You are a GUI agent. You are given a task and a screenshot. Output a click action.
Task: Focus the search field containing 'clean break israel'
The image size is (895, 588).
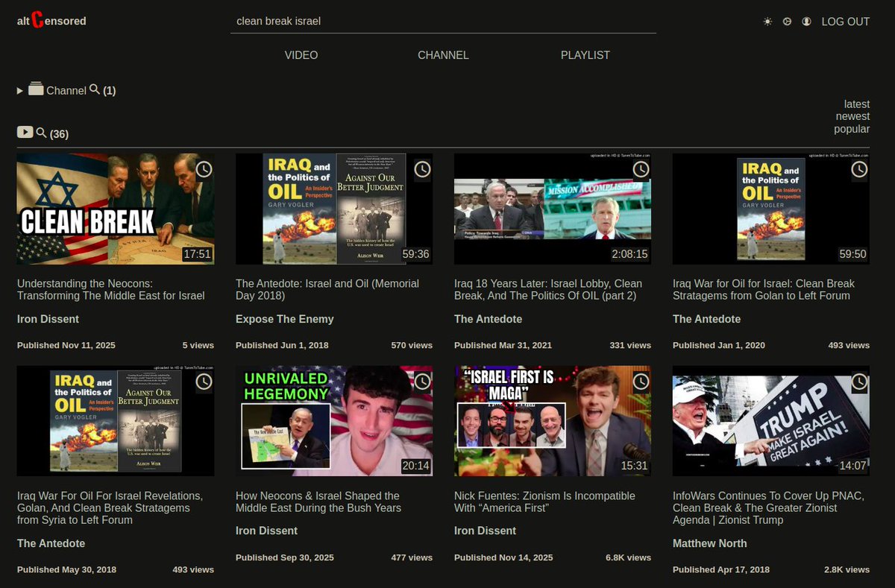pos(443,21)
